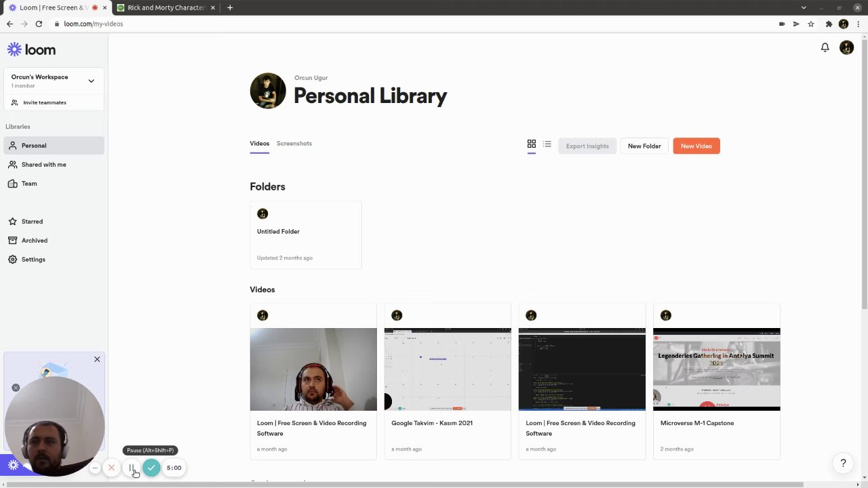The width and height of the screenshot is (868, 488).
Task: Open the Untitled Folder card
Action: click(x=306, y=235)
